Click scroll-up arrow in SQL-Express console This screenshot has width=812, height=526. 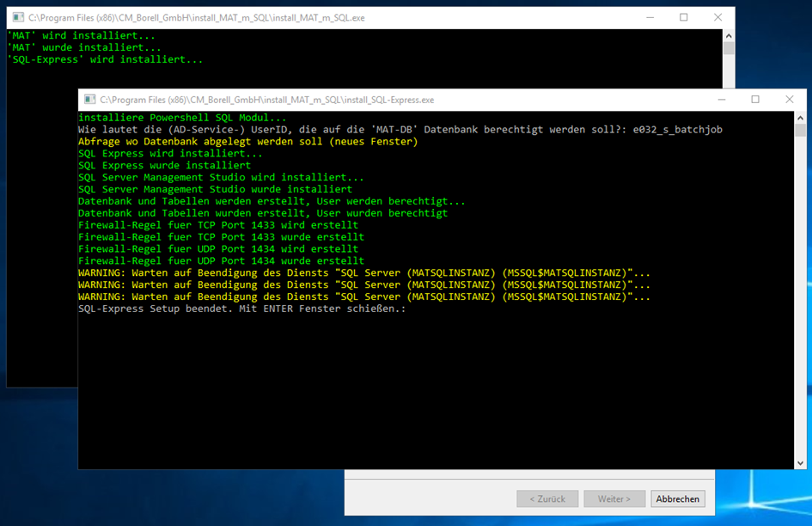[x=800, y=118]
